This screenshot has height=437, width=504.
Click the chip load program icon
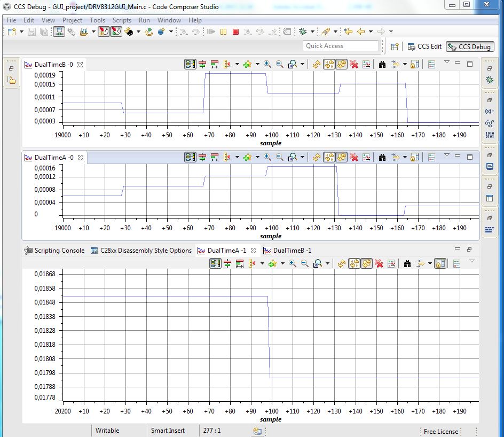[129, 32]
